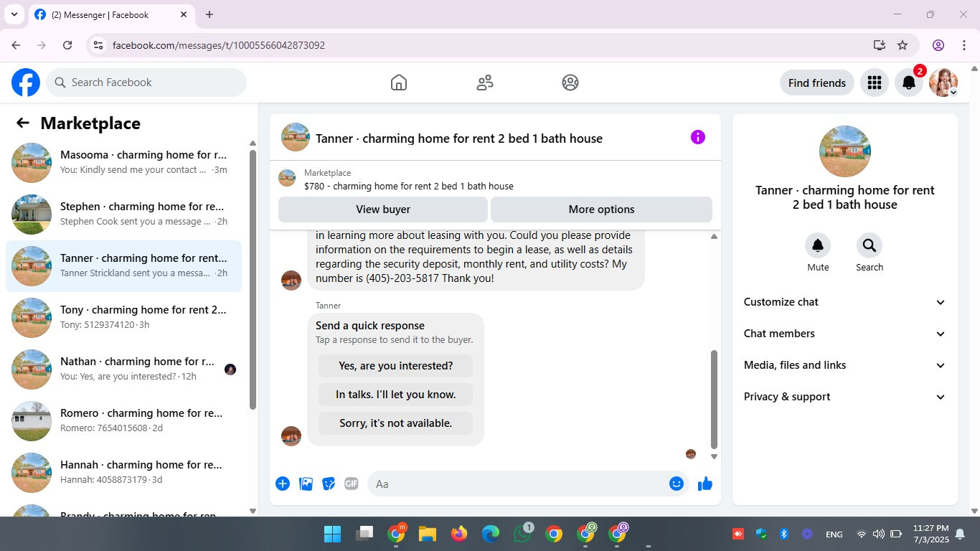Image resolution: width=980 pixels, height=551 pixels.
Task: Open conversation information purple icon
Action: click(x=698, y=137)
